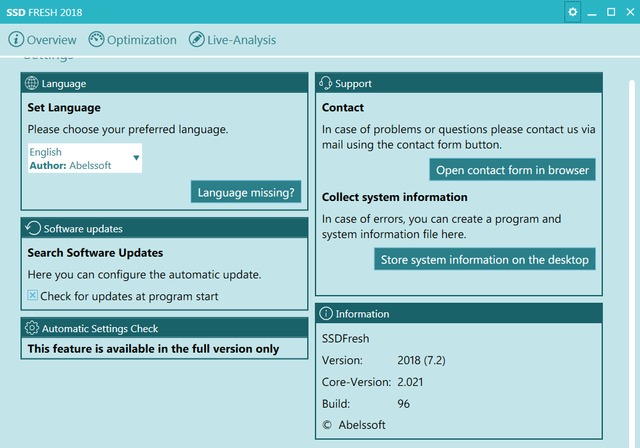640x448 pixels.
Task: Click the headset icon in Support header
Action: 326,84
